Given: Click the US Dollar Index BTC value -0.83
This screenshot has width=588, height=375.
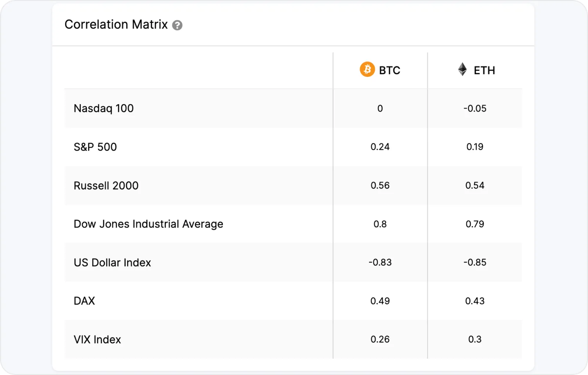Looking at the screenshot, I should click(380, 262).
